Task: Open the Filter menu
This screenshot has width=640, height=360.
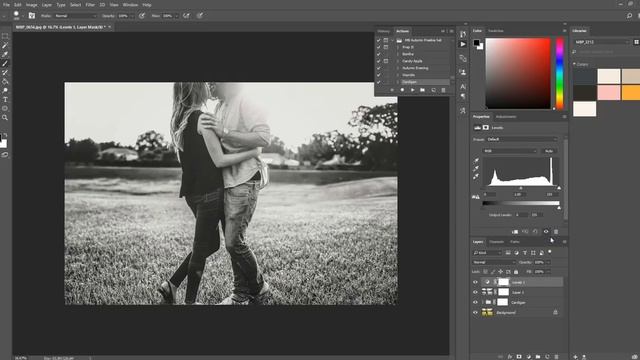Action: (90, 5)
